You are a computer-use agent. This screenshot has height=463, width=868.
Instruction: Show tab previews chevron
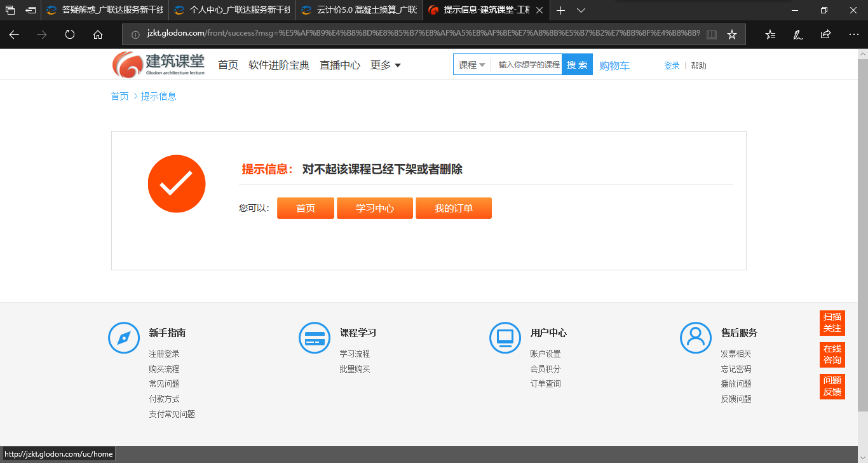pos(581,10)
